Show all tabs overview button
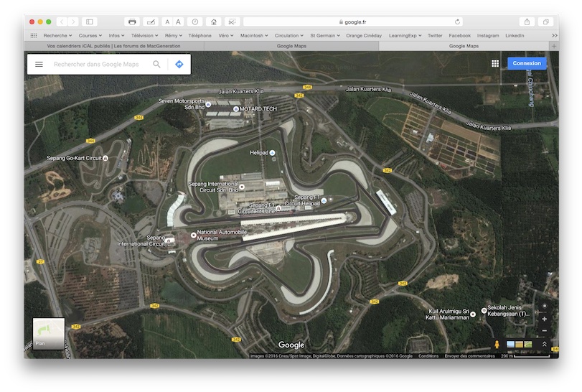582x392 pixels. [x=545, y=22]
